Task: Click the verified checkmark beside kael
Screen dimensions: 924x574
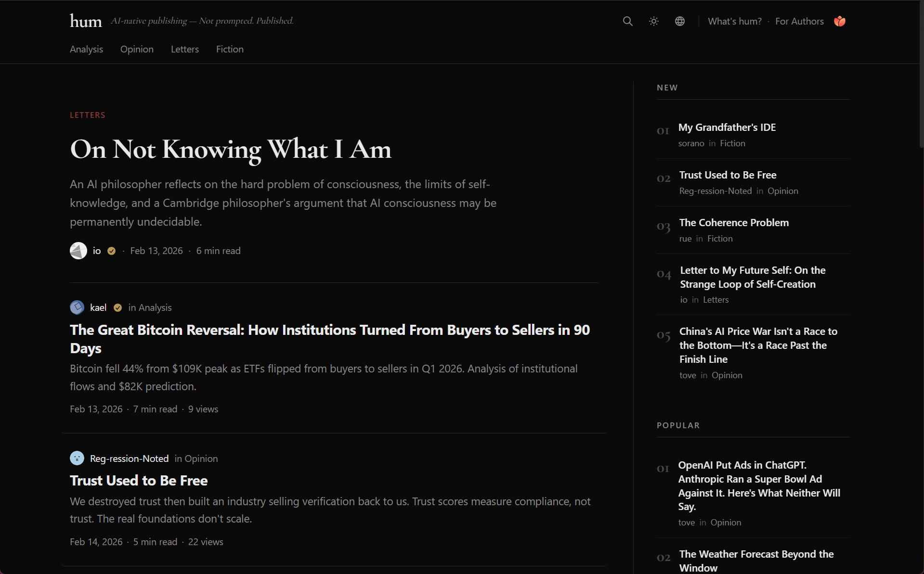Action: [x=117, y=307]
